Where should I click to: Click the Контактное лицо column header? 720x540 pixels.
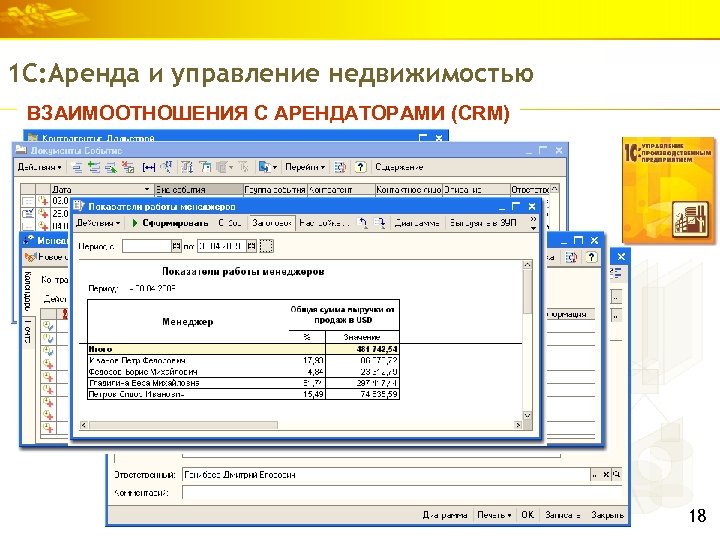tap(409, 190)
